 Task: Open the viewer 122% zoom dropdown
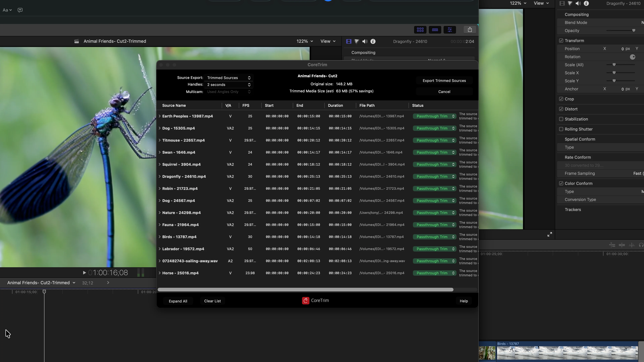point(305,41)
